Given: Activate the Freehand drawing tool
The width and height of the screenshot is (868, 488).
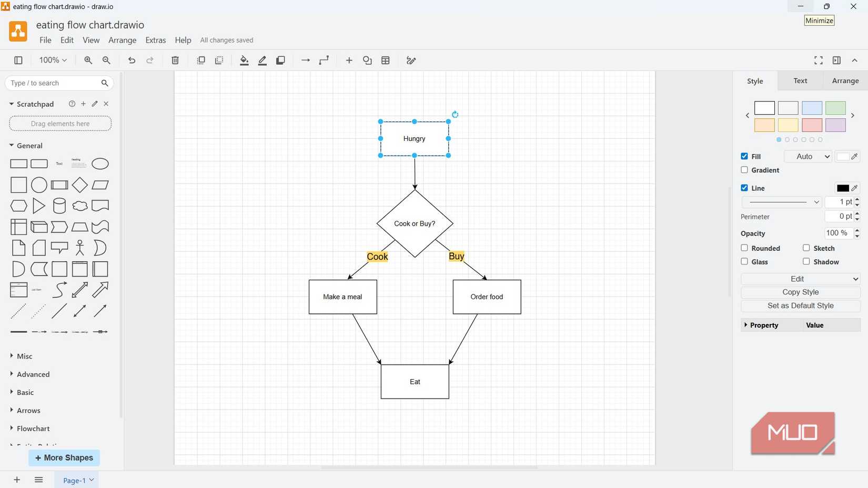Looking at the screenshot, I should [411, 60].
